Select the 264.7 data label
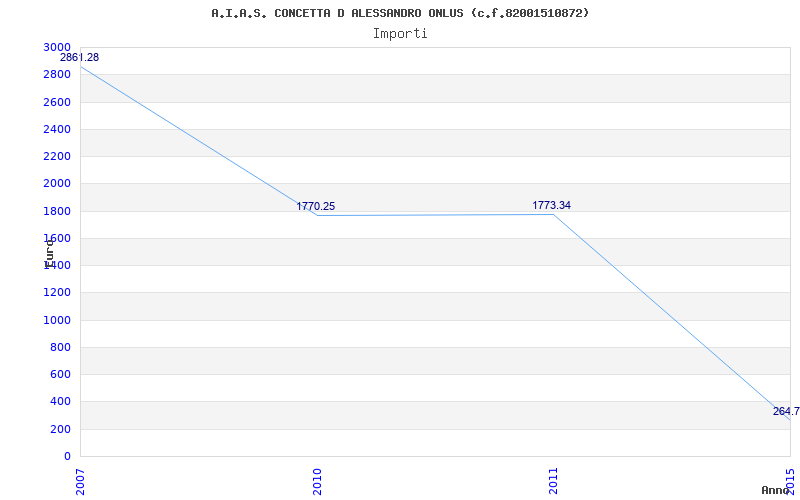 [786, 411]
